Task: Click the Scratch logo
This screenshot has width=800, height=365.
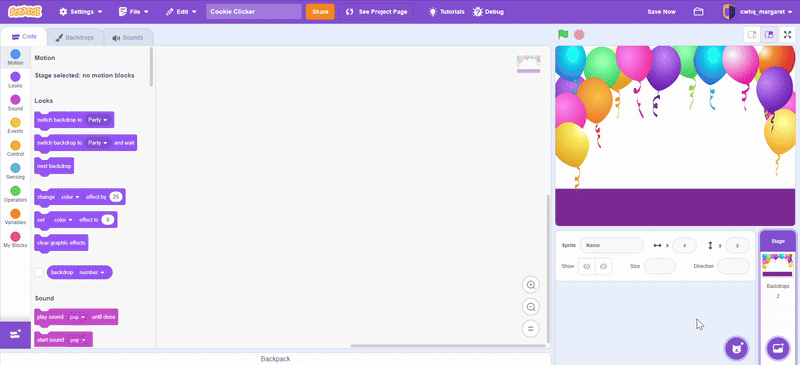Action: click(x=25, y=11)
